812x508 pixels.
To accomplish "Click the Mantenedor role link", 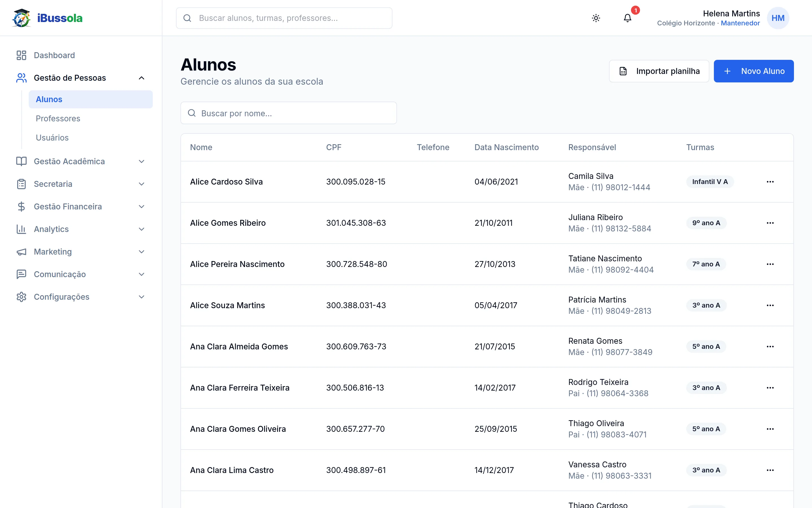I will [740, 23].
